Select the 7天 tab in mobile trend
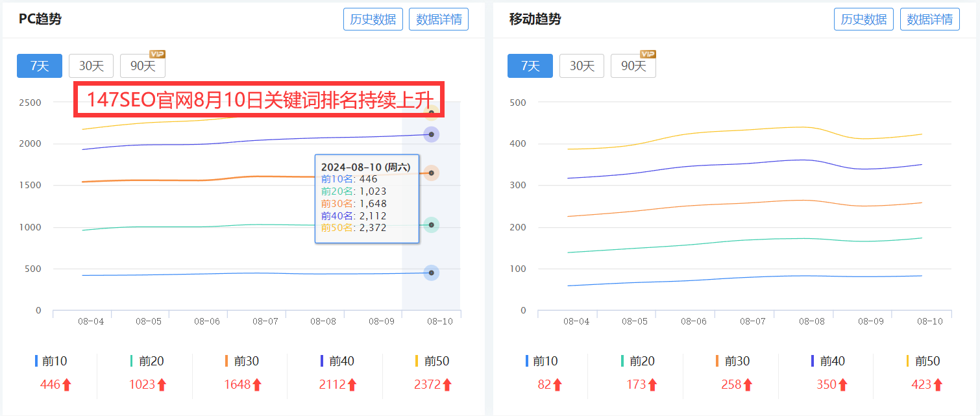Image resolution: width=980 pixels, height=416 pixels. [530, 66]
